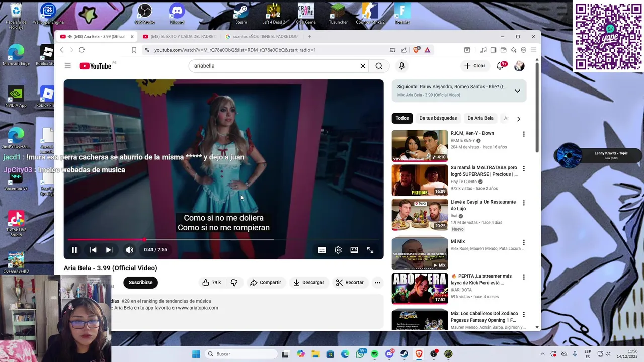
Task: Open the Discord desktop shortcut
Action: (177, 14)
